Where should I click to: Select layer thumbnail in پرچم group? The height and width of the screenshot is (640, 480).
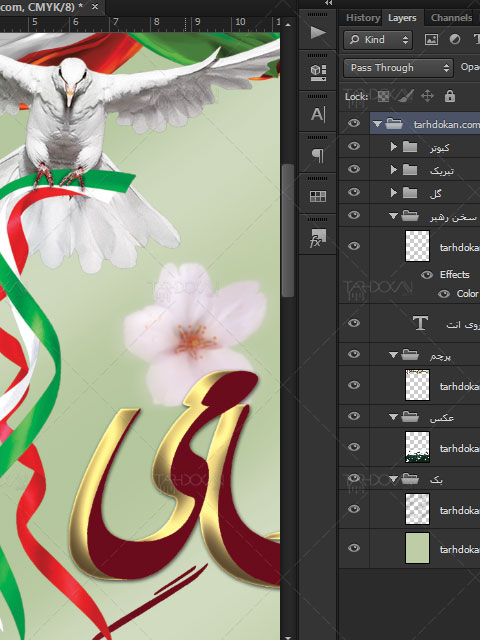click(417, 385)
